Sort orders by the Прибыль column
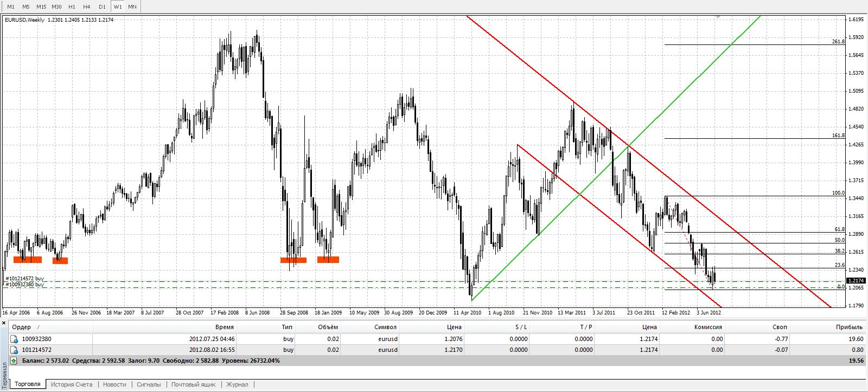Image resolution: width=868 pixels, height=392 pixels. click(828, 327)
